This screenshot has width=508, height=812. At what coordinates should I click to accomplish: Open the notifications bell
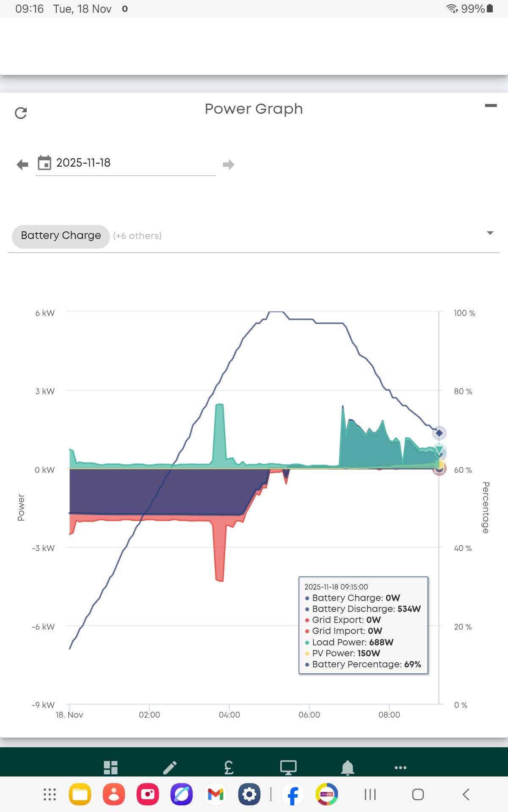click(348, 768)
